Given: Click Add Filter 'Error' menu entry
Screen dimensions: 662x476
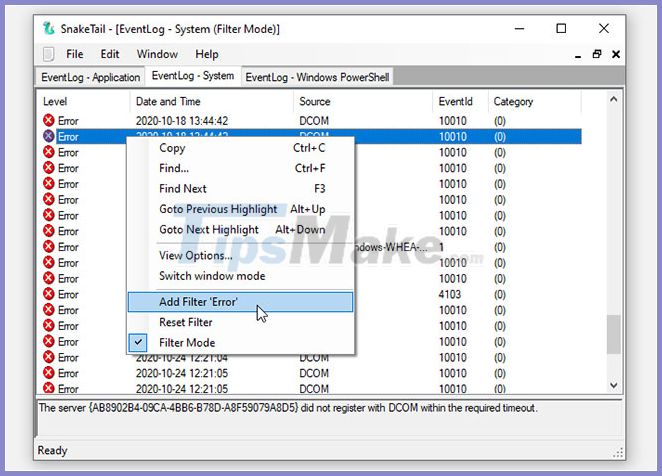Looking at the screenshot, I should point(241,302).
